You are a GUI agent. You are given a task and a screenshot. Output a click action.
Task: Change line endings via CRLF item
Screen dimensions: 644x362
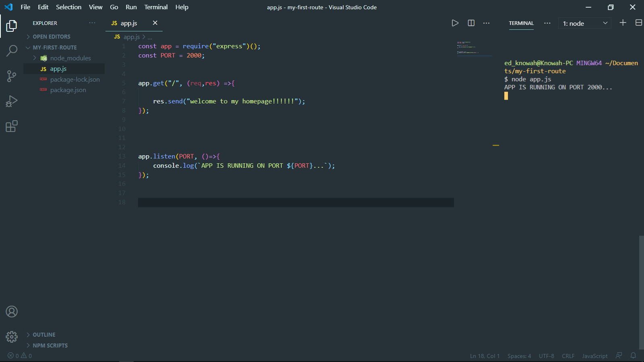point(568,356)
